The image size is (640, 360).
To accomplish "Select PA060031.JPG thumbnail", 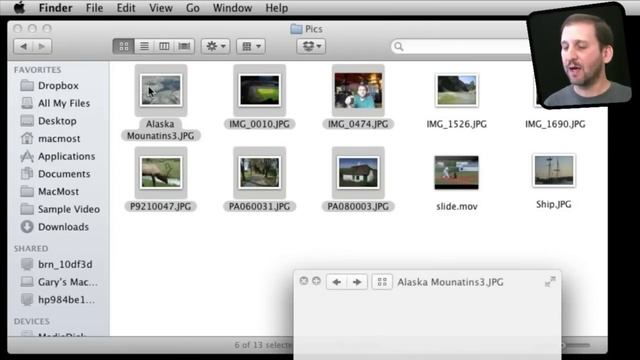I will (260, 173).
